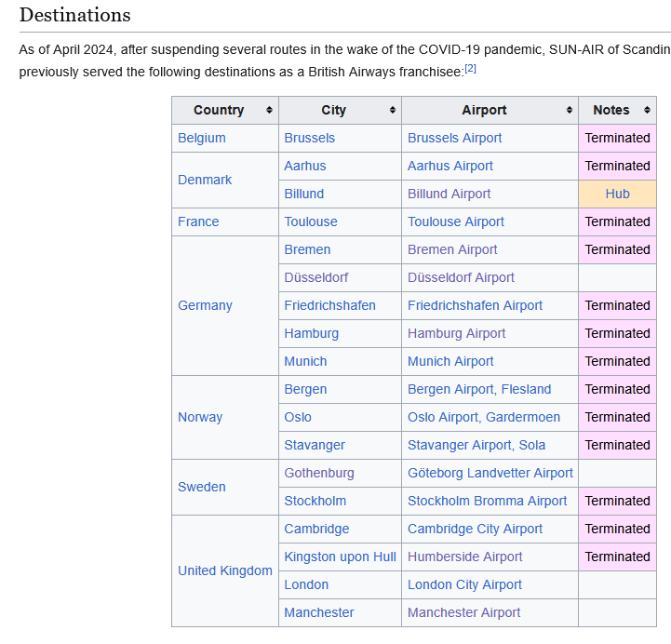Open the Toulouse city link
Viewport: 671px width, 644px height.
[x=311, y=221]
